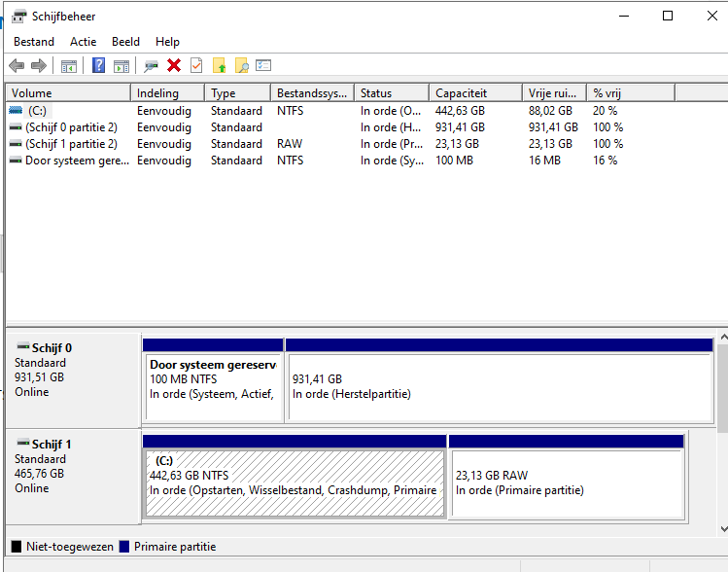Sort by the Volume column header
This screenshot has width=728, height=572.
[x=68, y=93]
